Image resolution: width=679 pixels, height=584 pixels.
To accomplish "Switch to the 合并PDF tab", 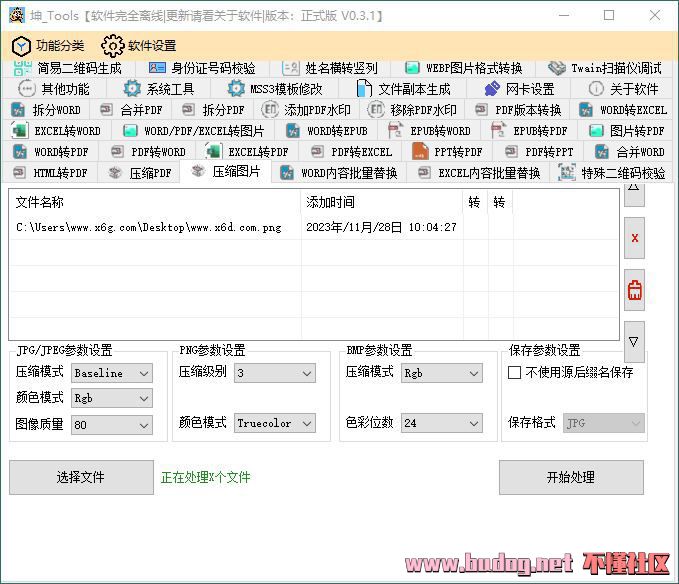I will (x=131, y=110).
